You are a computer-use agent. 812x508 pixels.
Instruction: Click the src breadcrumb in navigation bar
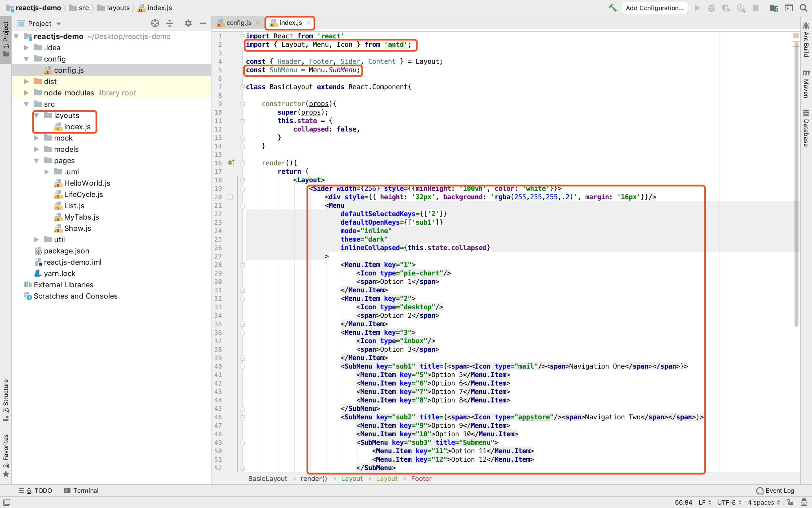coord(80,8)
